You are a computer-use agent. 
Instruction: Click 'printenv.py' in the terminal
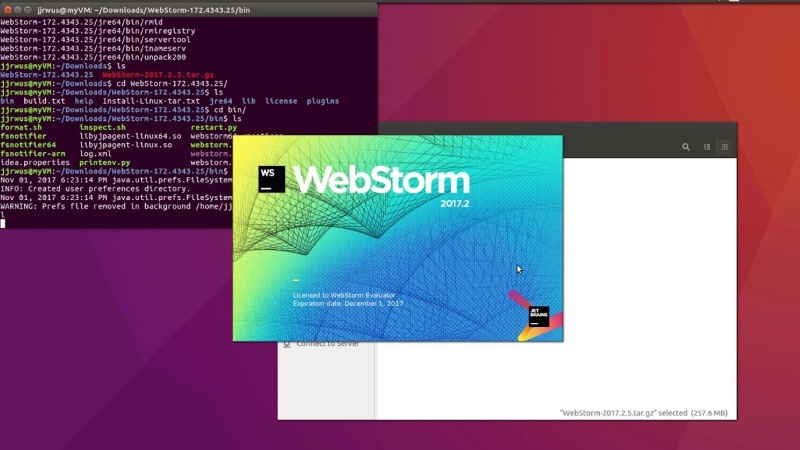[x=105, y=162]
